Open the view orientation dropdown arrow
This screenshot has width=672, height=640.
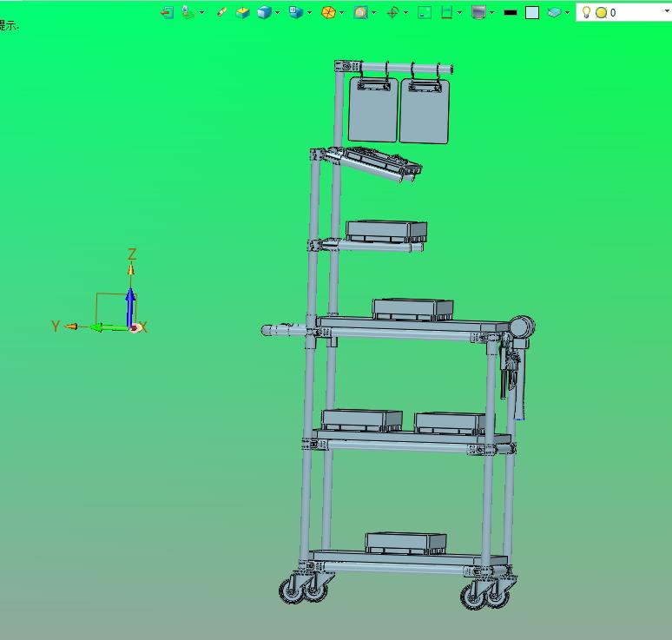pos(309,13)
